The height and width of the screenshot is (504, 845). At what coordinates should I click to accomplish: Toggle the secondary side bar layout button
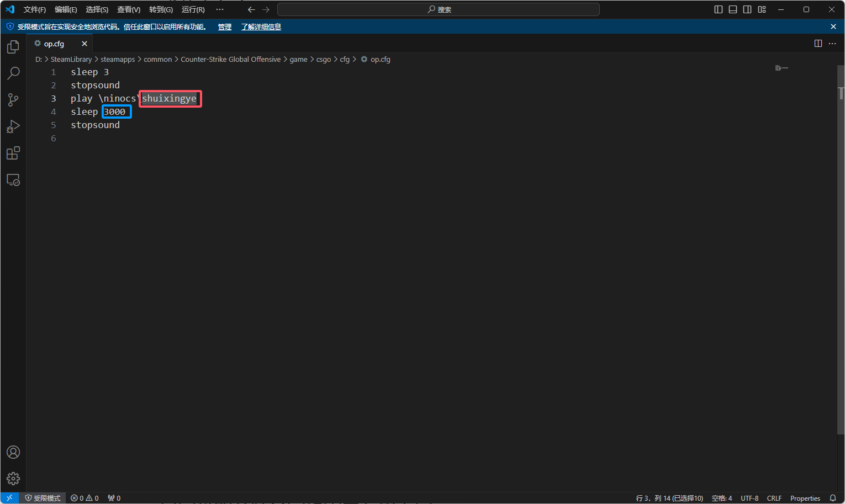(x=747, y=9)
